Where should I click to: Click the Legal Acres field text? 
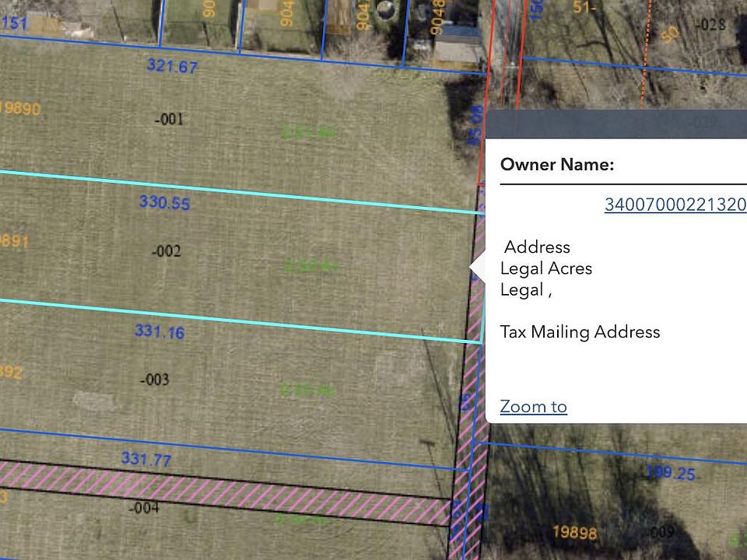(x=546, y=268)
